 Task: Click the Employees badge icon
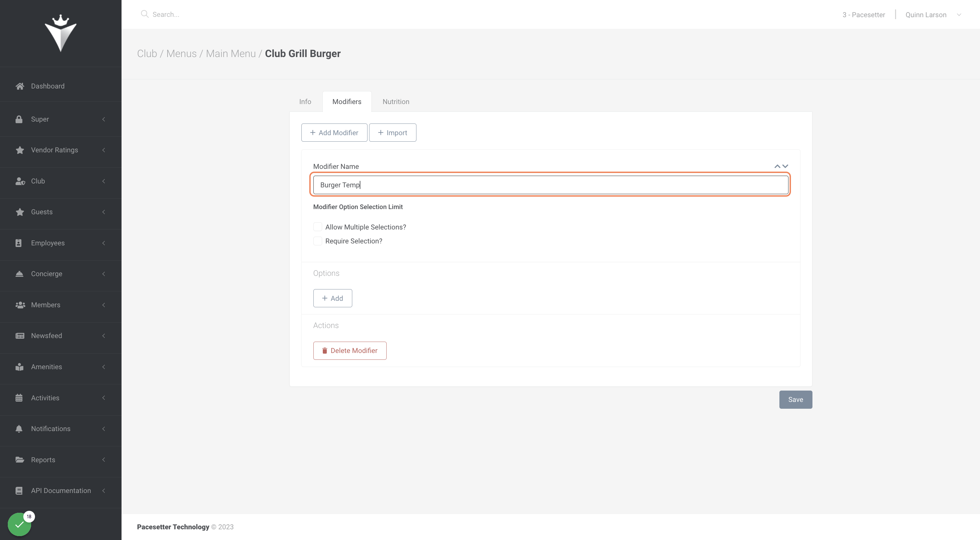[19, 243]
